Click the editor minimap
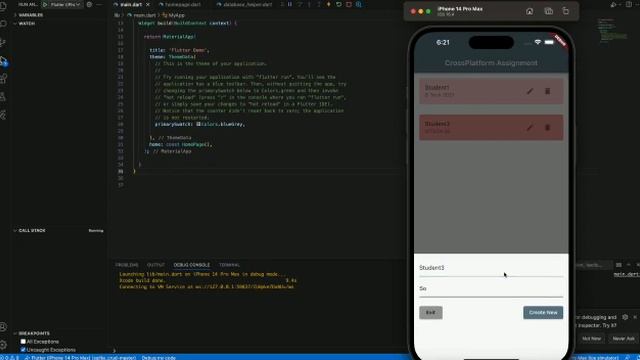The width and height of the screenshot is (640, 360). click(613, 31)
